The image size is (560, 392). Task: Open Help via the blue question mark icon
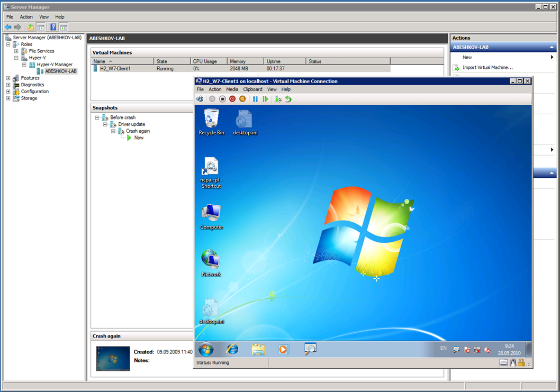[x=53, y=27]
